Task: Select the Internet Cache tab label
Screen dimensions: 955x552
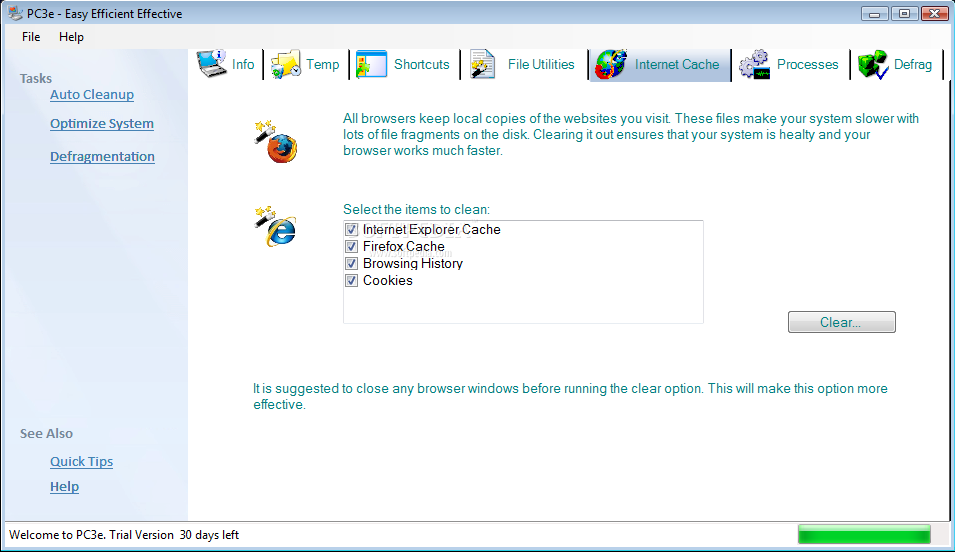Action: (677, 65)
